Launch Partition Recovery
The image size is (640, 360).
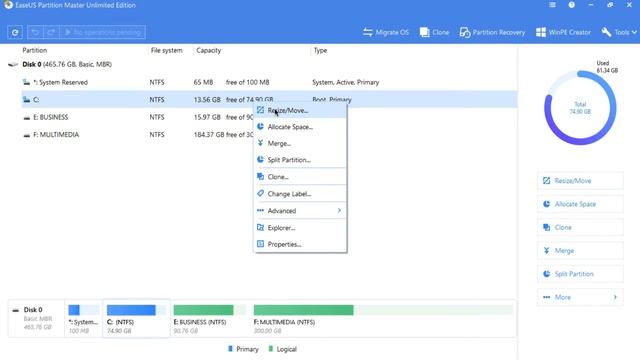point(492,32)
